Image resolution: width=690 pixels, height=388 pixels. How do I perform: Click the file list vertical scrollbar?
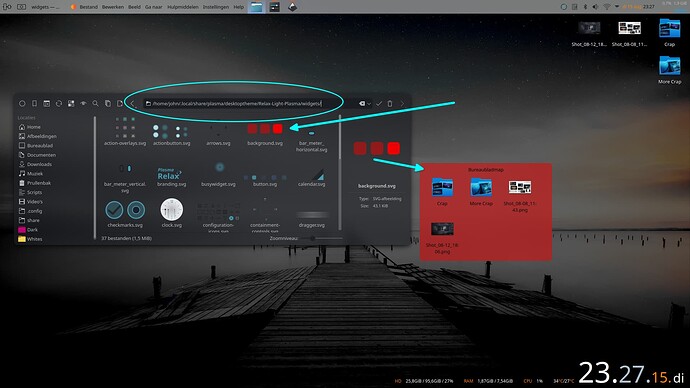tap(340, 172)
